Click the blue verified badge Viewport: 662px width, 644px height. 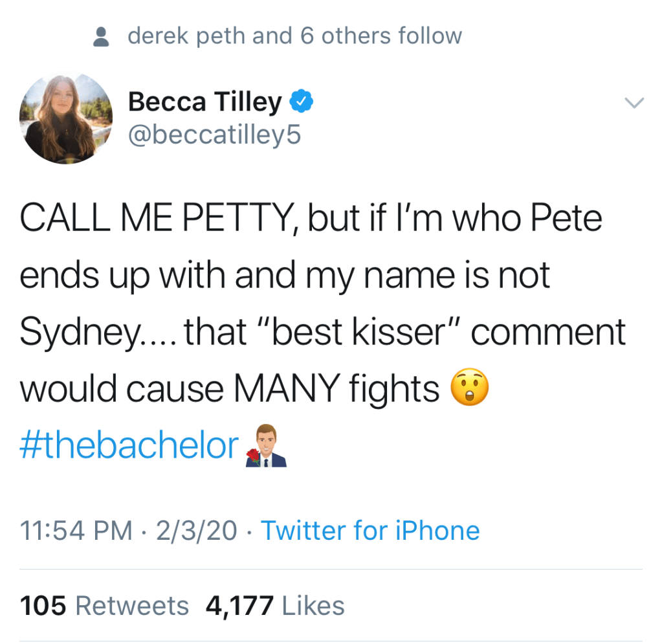(301, 102)
